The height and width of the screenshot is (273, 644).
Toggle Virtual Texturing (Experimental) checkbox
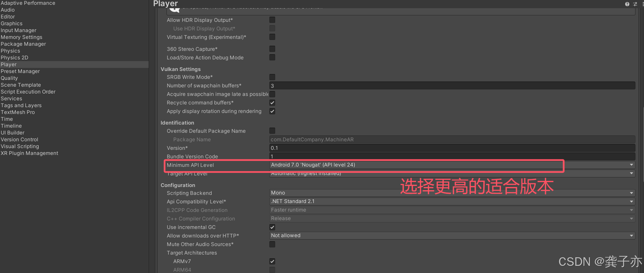pos(272,37)
